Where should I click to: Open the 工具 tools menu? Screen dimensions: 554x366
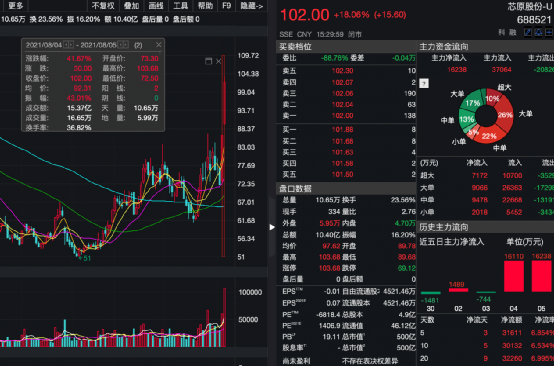181,6
